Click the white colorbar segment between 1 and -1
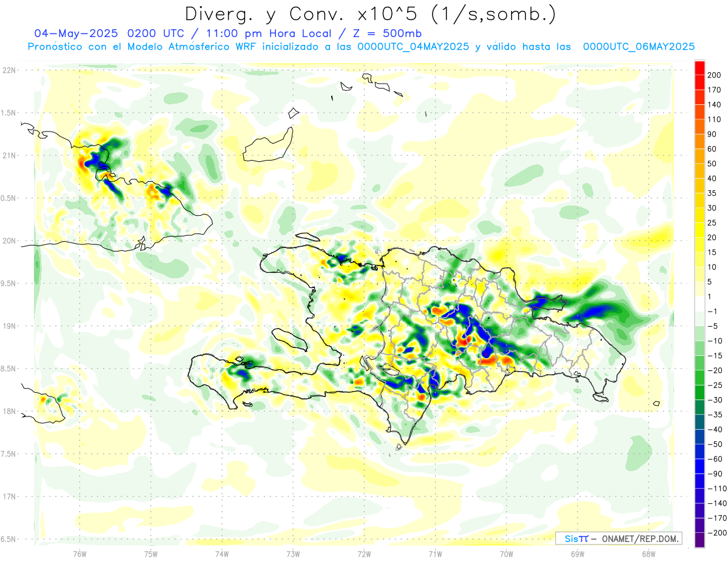The height and width of the screenshot is (562, 728). (699, 304)
